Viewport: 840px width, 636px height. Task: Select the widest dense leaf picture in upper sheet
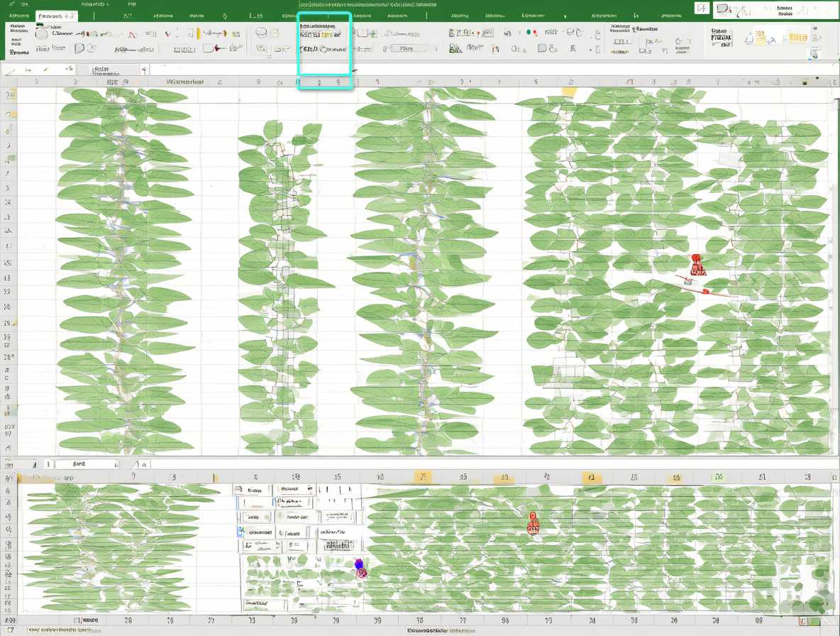678,272
